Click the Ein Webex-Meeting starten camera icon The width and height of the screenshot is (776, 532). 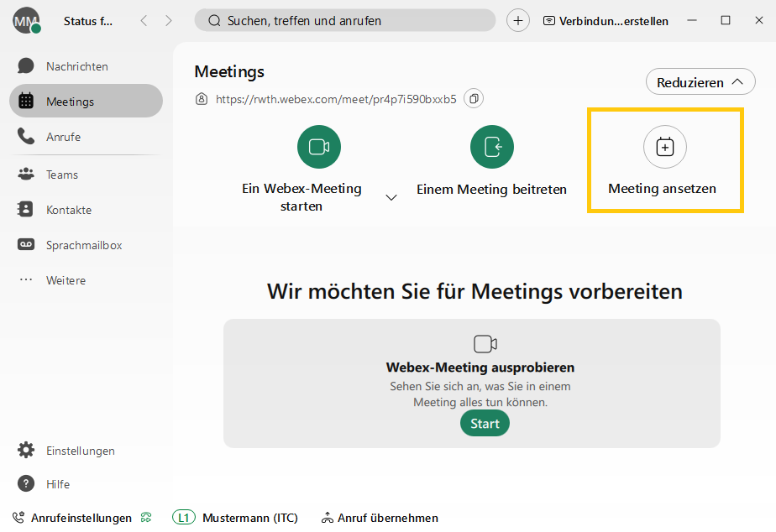tap(318, 148)
